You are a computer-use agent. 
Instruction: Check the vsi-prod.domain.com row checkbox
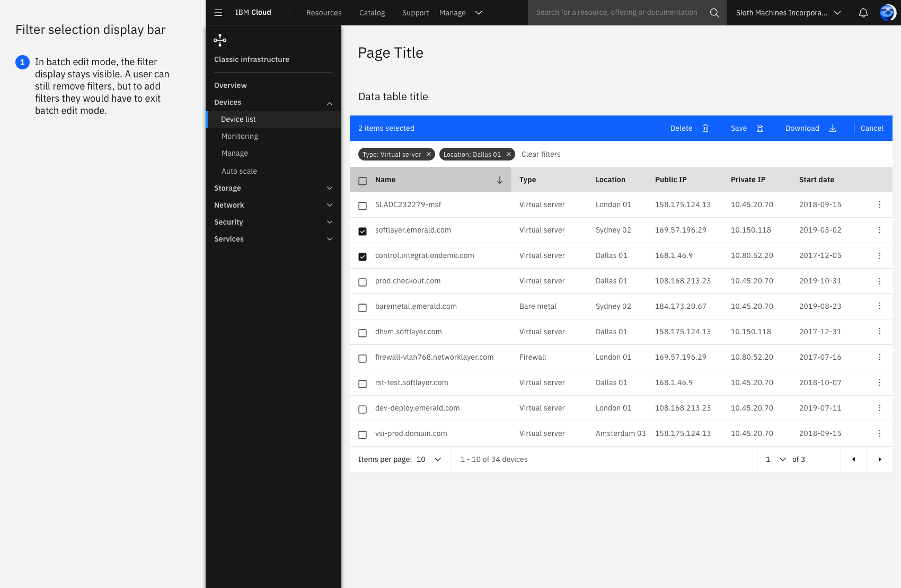coord(363,435)
